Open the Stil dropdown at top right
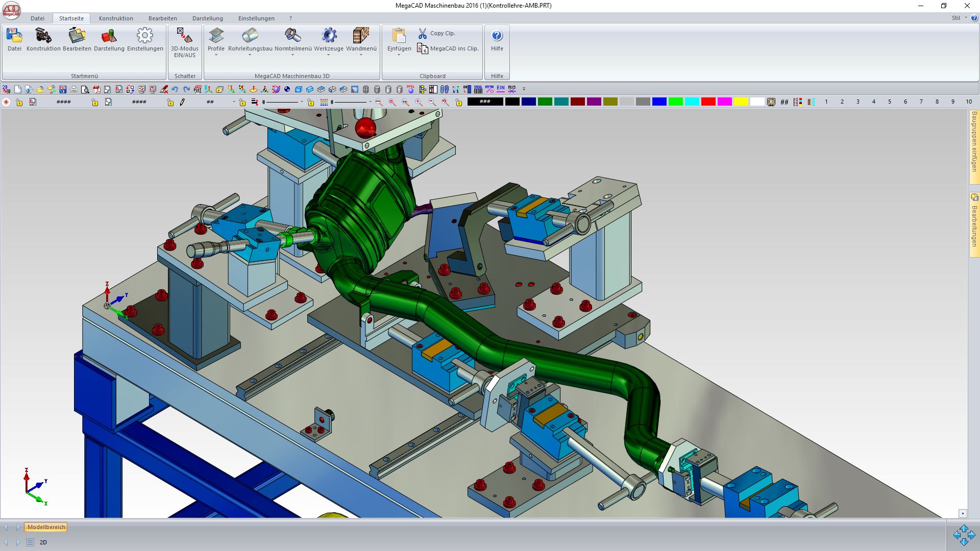The height and width of the screenshot is (551, 980). [959, 18]
